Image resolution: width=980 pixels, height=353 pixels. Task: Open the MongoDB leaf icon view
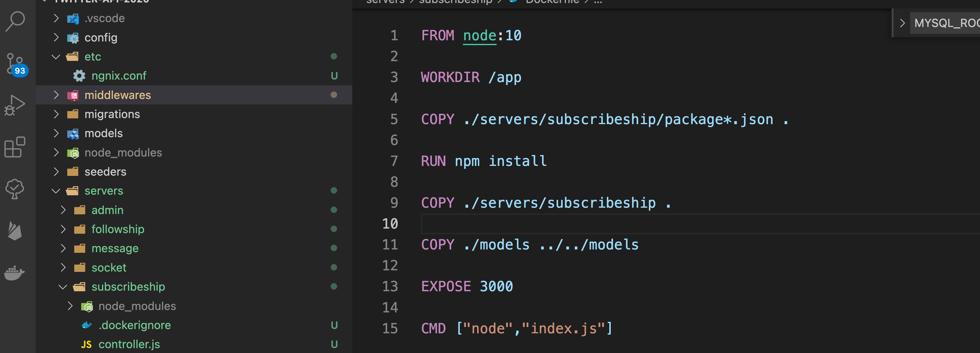(15, 189)
